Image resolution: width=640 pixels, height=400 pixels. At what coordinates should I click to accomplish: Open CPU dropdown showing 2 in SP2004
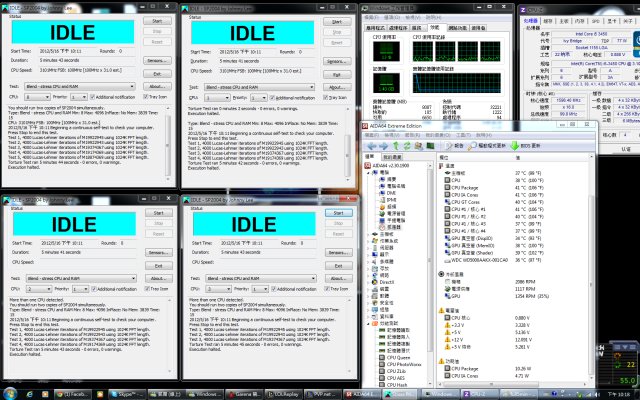point(39,289)
